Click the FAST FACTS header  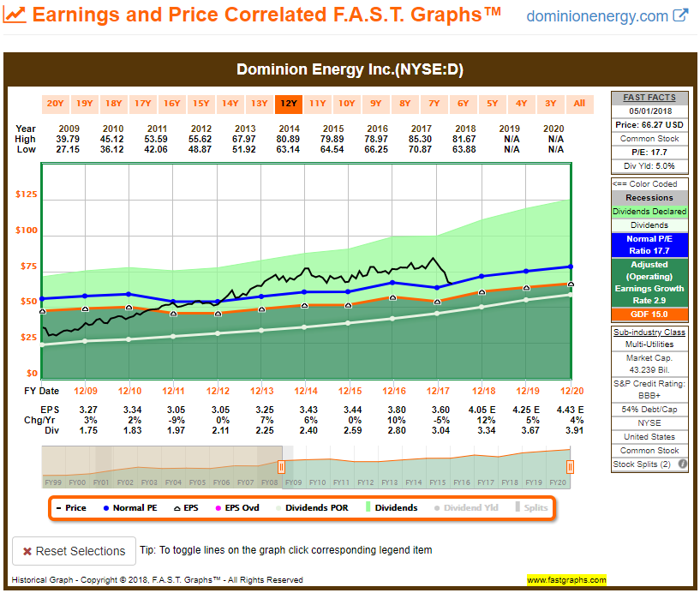[649, 98]
